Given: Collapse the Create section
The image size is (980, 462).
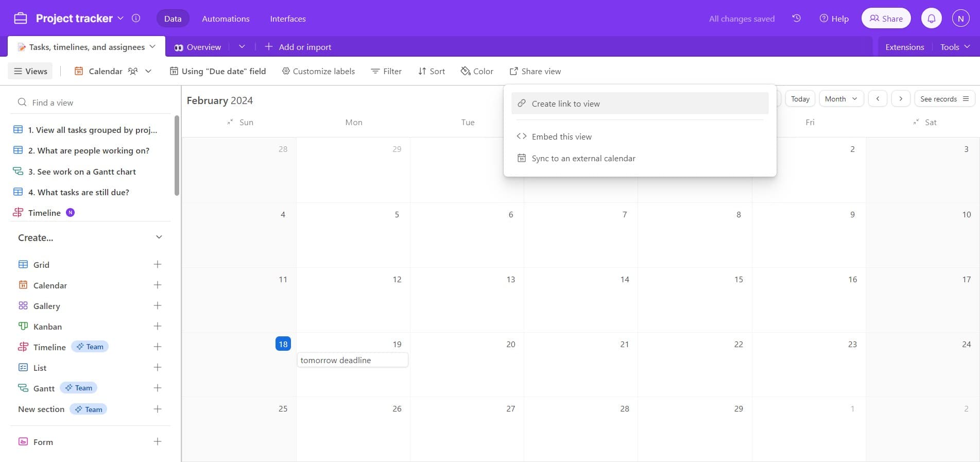Looking at the screenshot, I should click(159, 237).
